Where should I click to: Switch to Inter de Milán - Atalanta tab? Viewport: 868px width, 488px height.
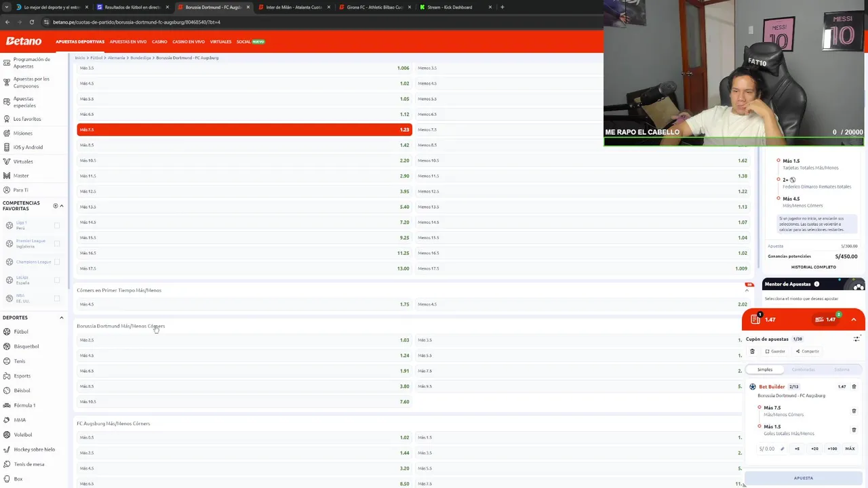[293, 7]
